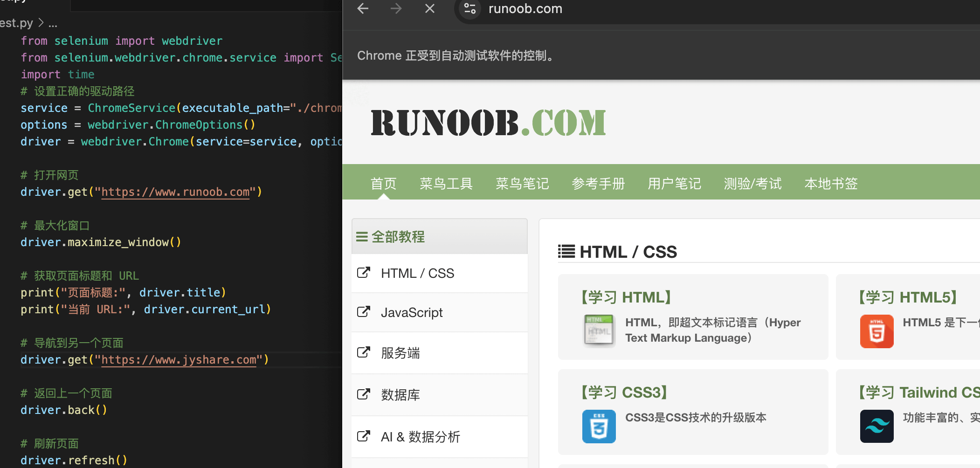This screenshot has width=980, height=468.
Task: Open site info icon in address bar
Action: (470, 8)
